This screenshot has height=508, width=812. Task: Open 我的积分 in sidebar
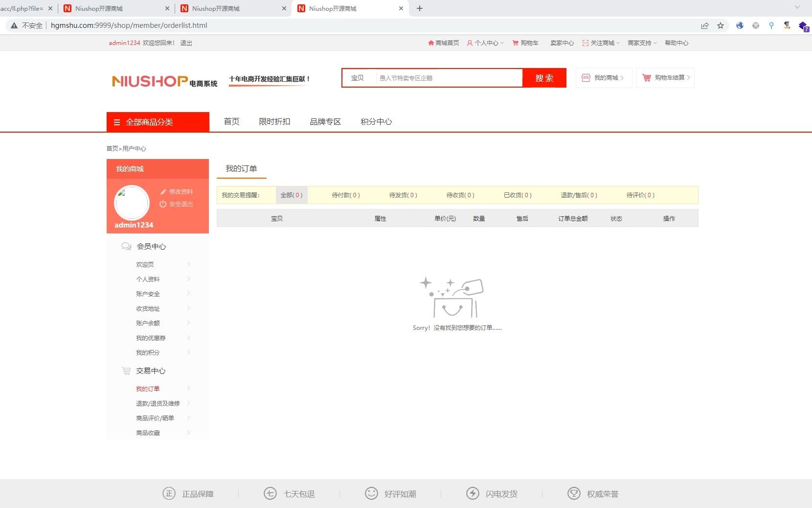[x=148, y=352]
